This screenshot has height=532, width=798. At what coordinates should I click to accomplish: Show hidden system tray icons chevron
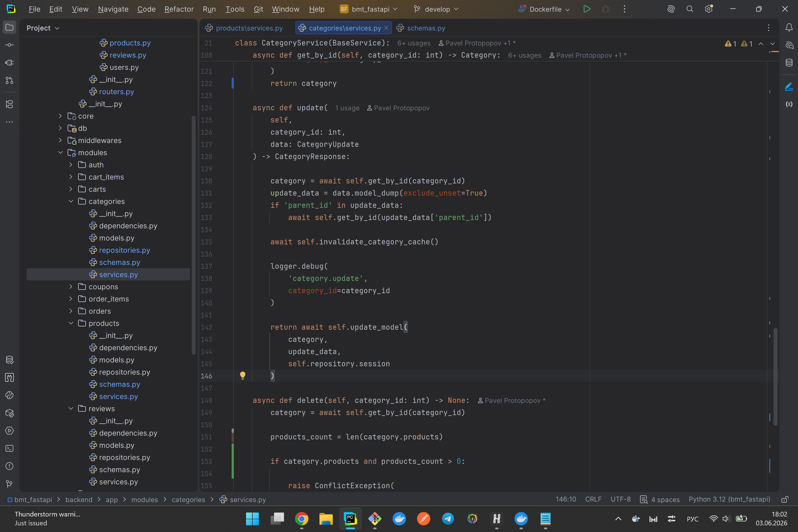click(618, 518)
